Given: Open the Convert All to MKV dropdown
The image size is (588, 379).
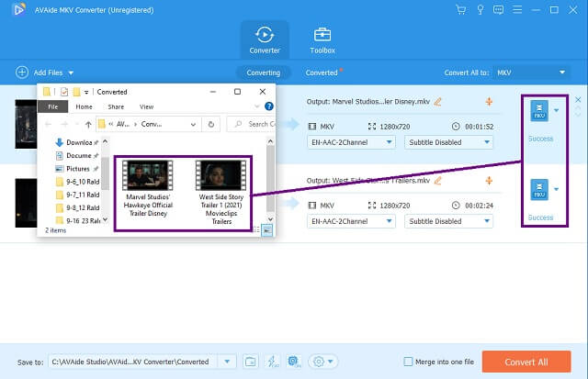Looking at the screenshot, I should 531,72.
